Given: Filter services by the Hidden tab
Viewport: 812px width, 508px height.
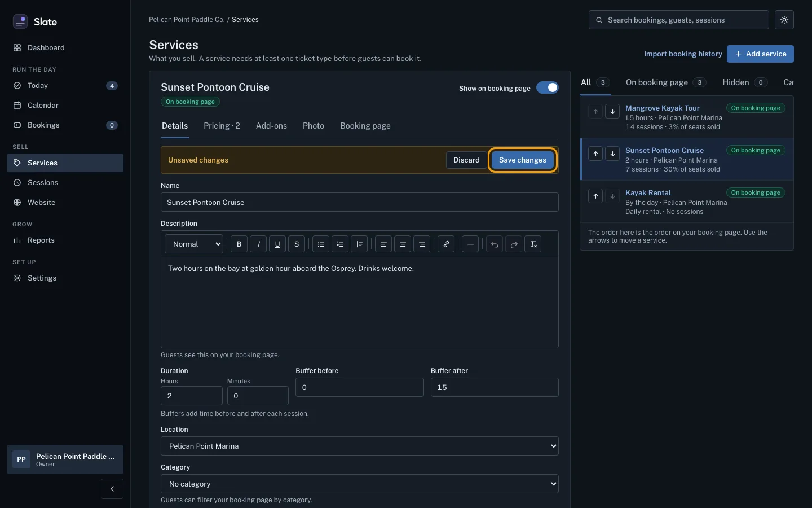Looking at the screenshot, I should point(745,82).
